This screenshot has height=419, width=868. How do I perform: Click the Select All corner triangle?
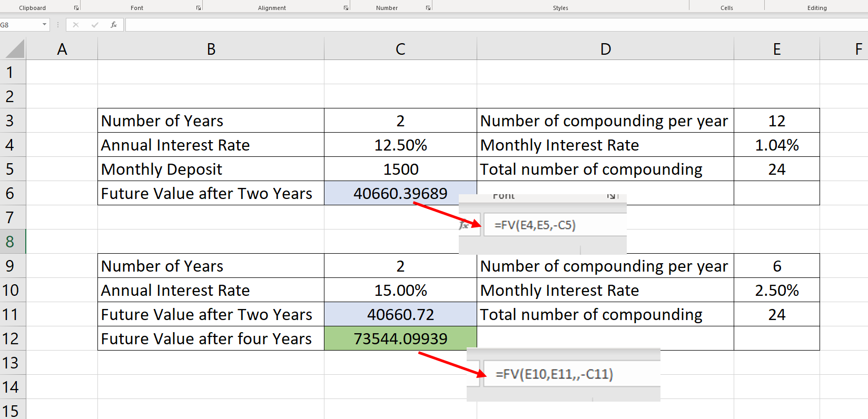(x=15, y=49)
